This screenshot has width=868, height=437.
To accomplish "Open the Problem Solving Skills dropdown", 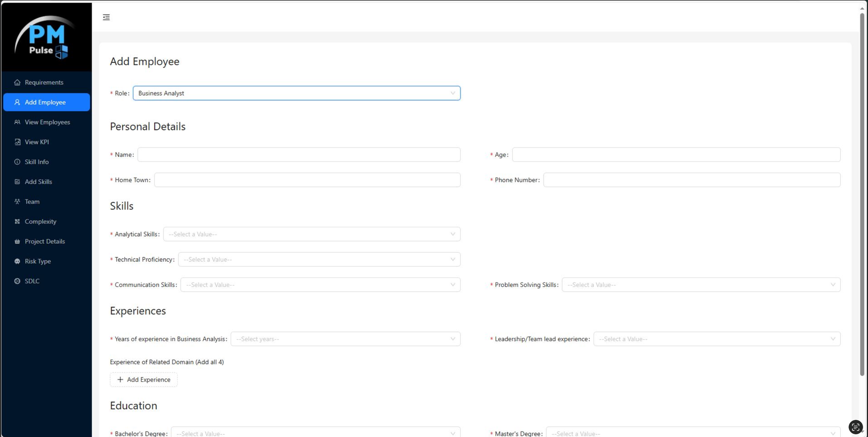I will [x=700, y=285].
